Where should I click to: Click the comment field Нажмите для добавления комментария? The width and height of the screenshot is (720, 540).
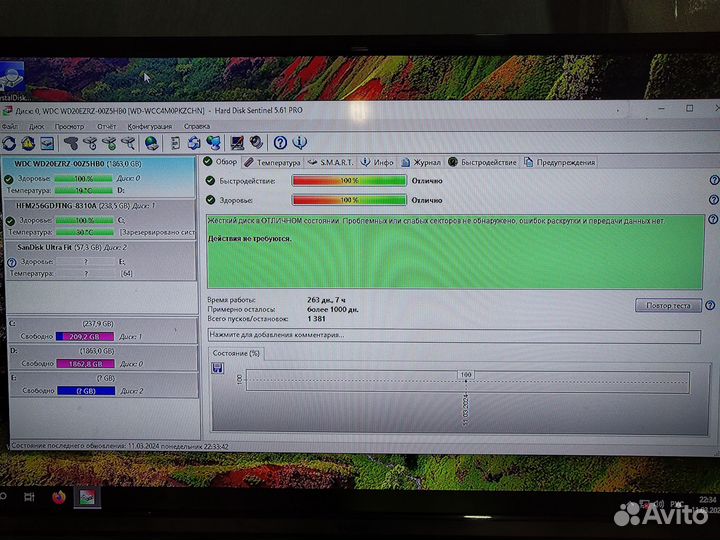(x=454, y=336)
